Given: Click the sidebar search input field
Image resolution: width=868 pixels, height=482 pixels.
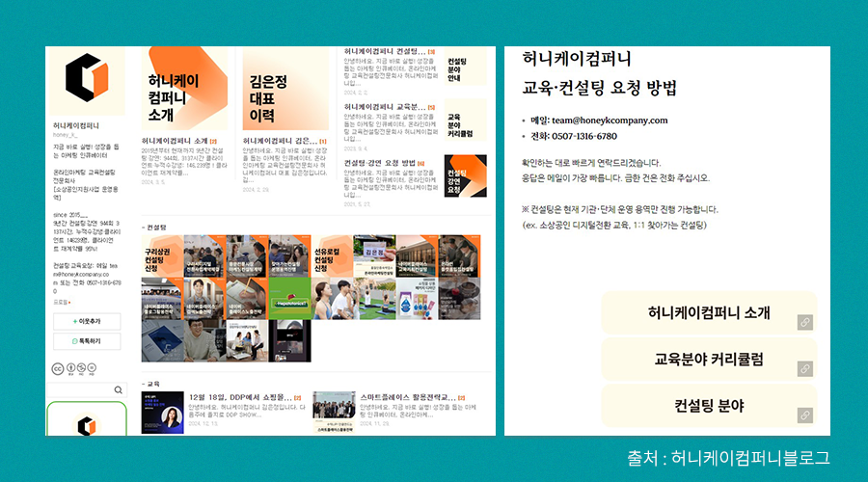Looking at the screenshot, I should 82,389.
